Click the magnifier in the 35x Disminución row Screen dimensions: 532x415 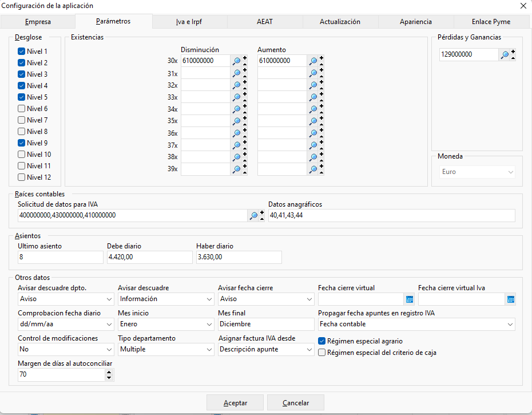pos(236,121)
